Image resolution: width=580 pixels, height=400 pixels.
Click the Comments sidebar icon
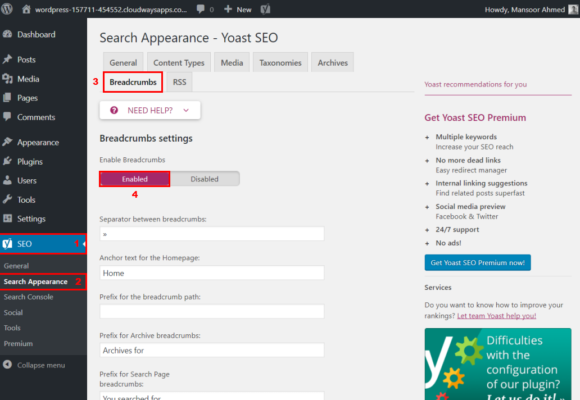tap(7, 117)
